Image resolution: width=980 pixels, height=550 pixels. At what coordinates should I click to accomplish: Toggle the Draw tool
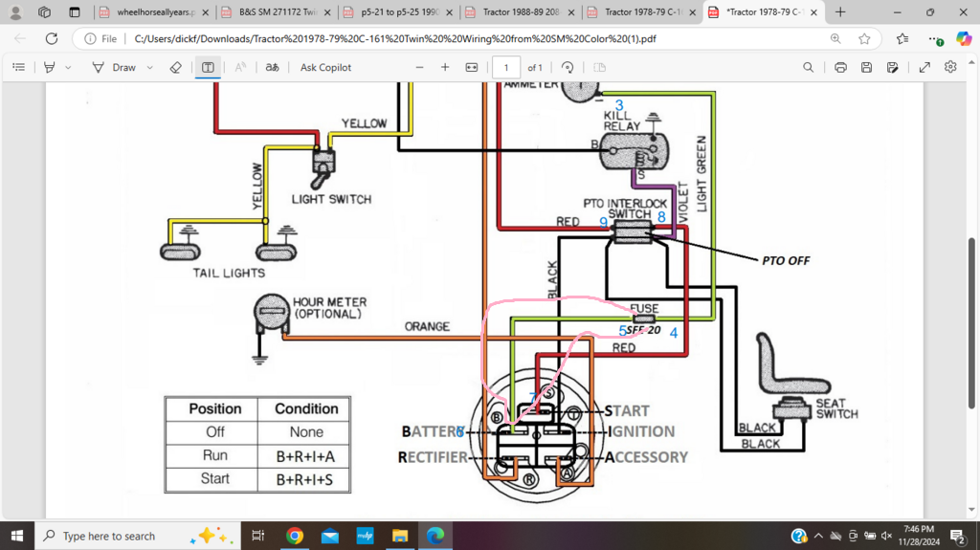(x=115, y=68)
